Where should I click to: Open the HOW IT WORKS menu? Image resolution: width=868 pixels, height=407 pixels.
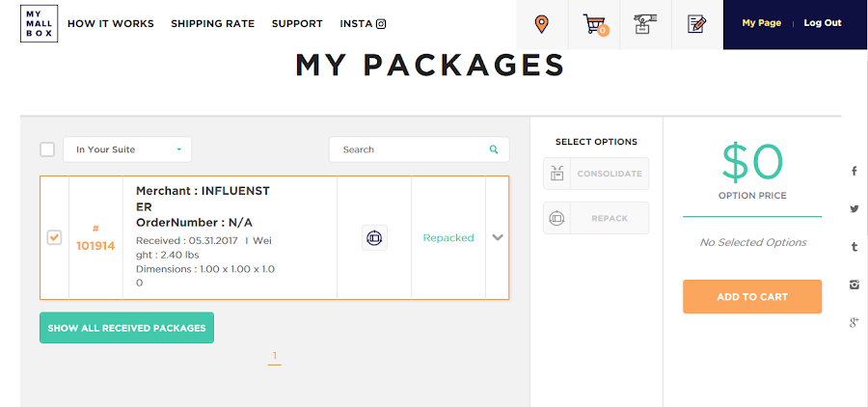[111, 23]
